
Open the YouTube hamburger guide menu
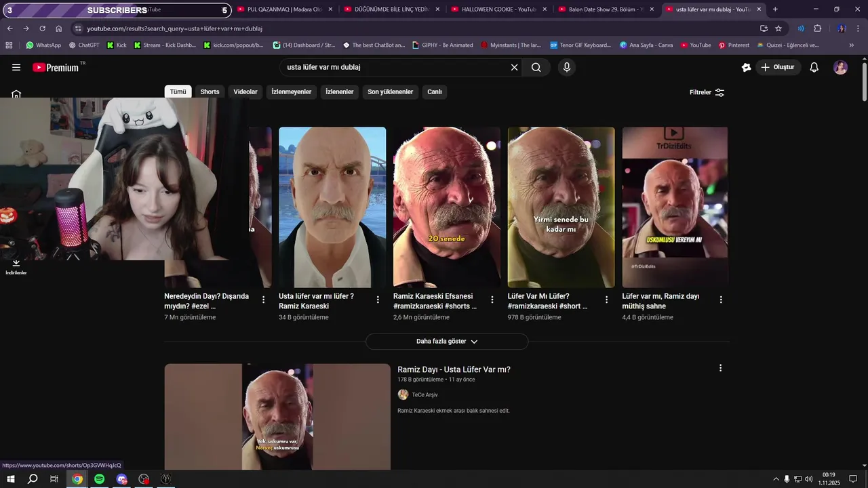(16, 67)
